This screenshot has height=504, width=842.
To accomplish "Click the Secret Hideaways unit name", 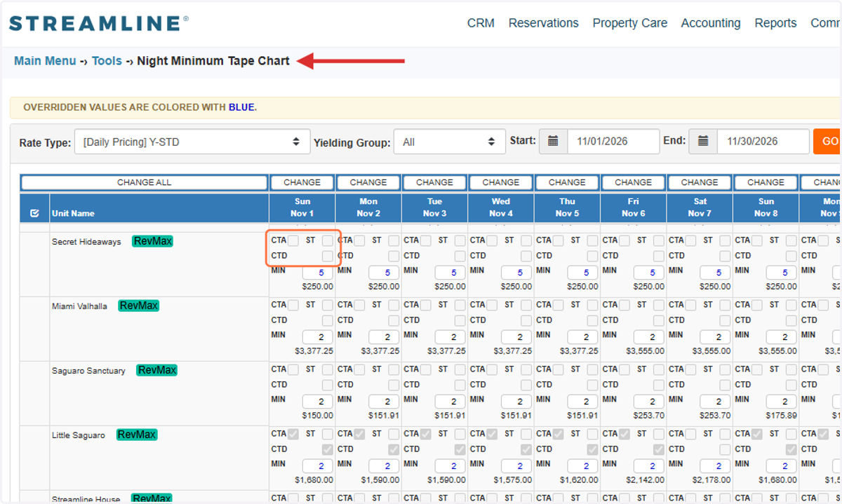I will point(86,242).
